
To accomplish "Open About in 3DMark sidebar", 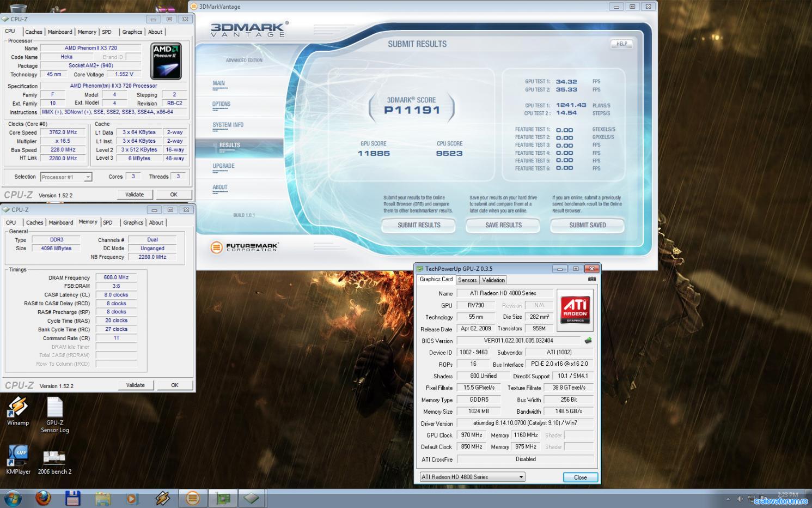I will [220, 187].
